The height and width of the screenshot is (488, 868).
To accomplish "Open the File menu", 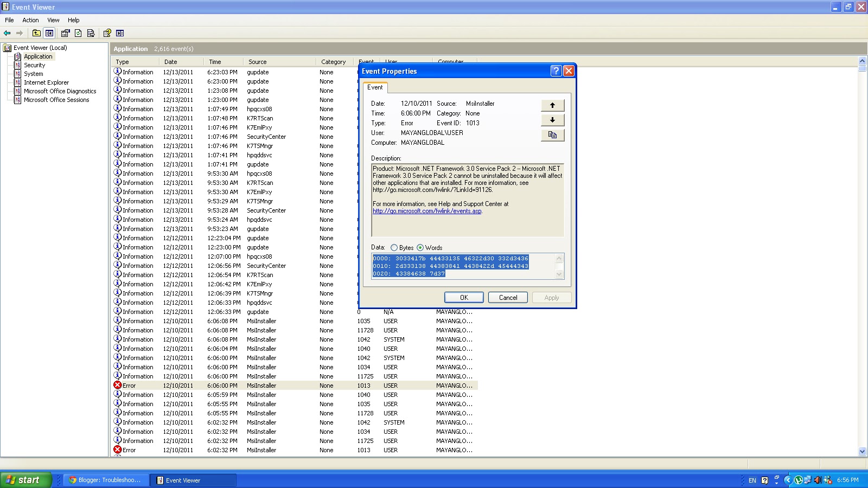I will (x=9, y=20).
